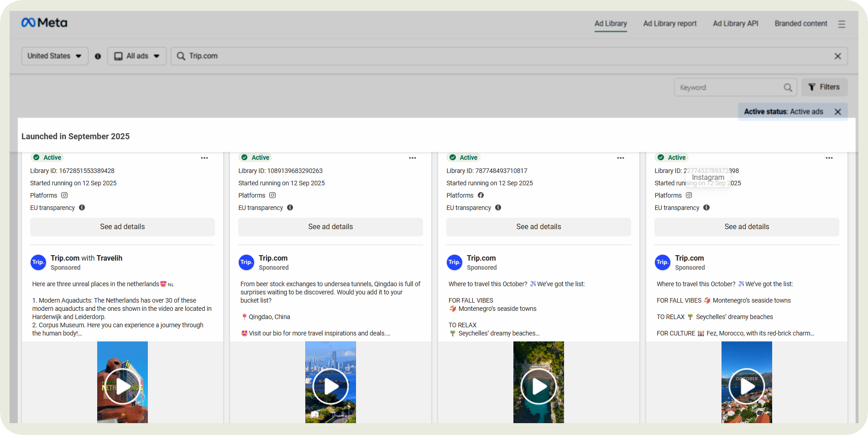868x435 pixels.
Task: Play the Netherlands video ad
Action: pos(122,386)
